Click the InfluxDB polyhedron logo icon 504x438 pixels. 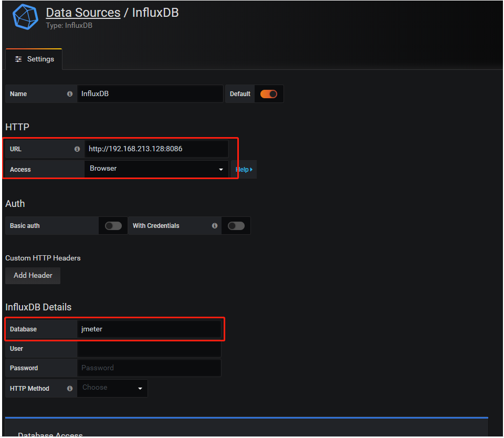click(25, 17)
